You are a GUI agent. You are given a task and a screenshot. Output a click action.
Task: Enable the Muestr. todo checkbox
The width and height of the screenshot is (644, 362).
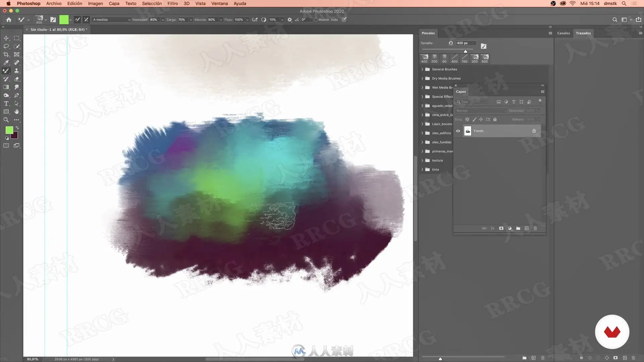(316, 20)
